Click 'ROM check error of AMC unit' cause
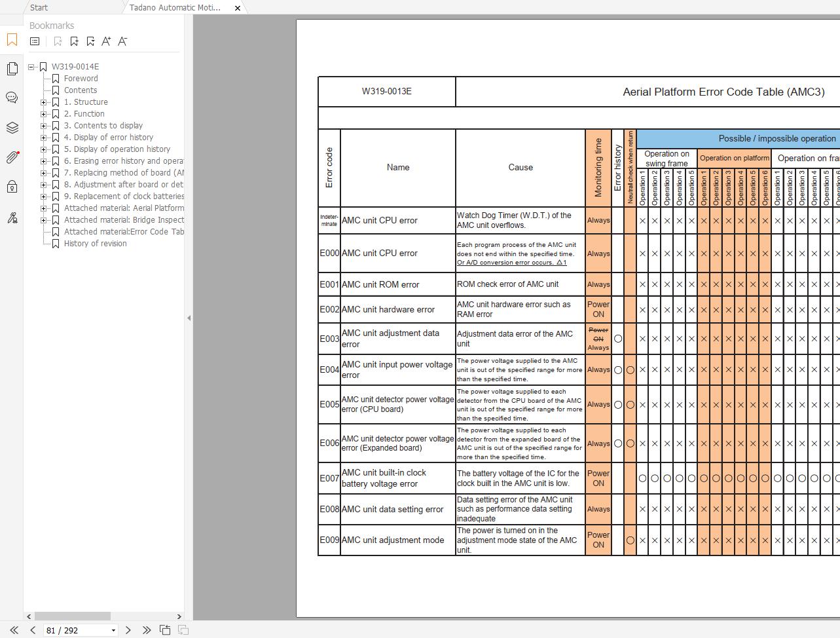This screenshot has width=840, height=638. click(520, 285)
